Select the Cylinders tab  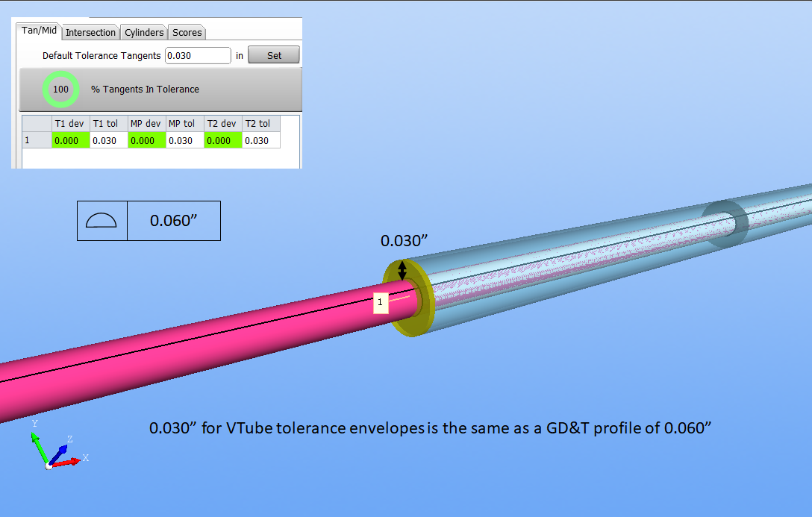coord(144,32)
